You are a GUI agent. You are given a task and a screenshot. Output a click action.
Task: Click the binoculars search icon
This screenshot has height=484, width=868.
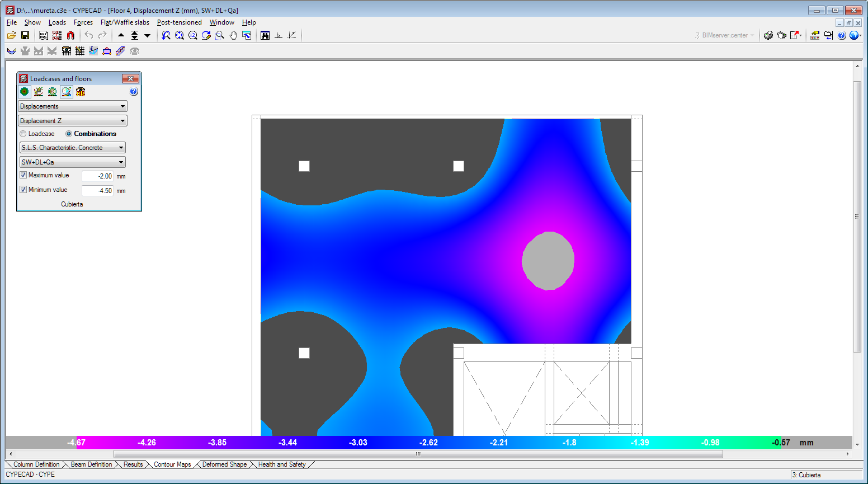[265, 35]
